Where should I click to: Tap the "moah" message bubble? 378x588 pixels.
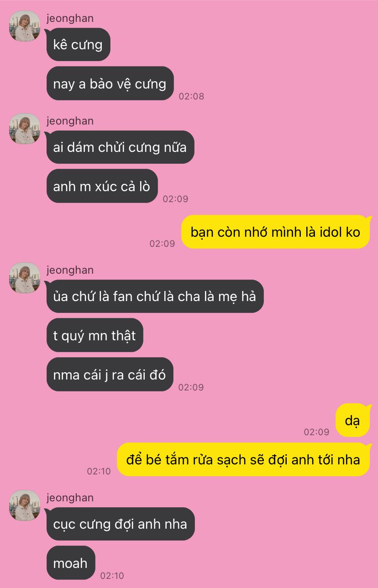tap(71, 563)
